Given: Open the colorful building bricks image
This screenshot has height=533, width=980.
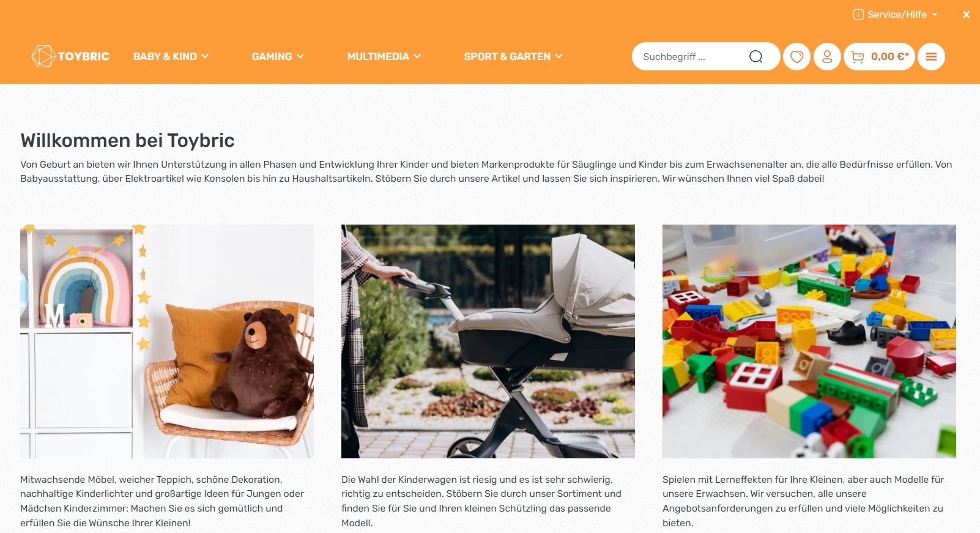Looking at the screenshot, I should pos(809,341).
